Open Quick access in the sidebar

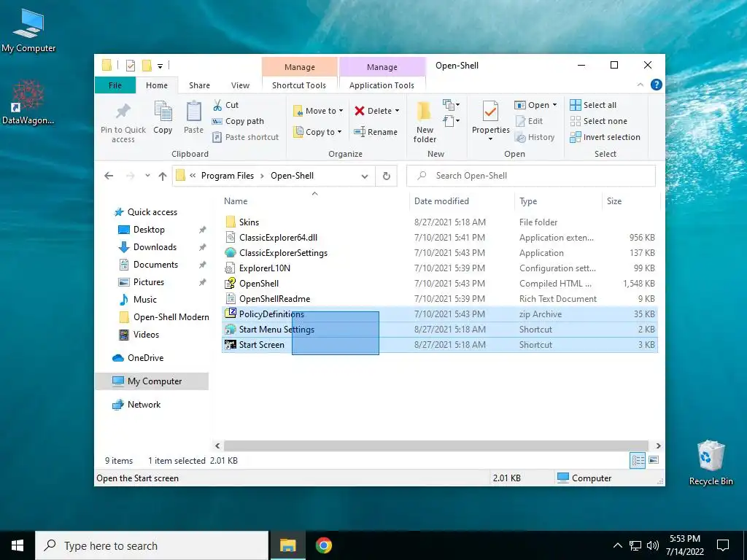152,212
